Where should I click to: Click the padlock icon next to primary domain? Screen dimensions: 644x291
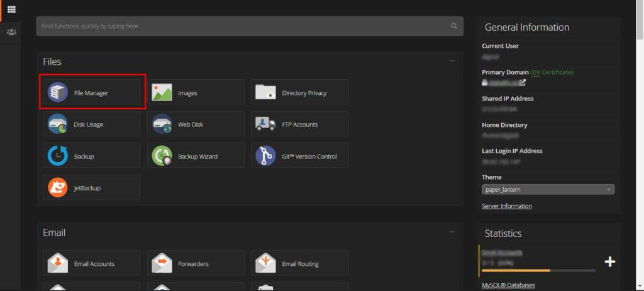(x=485, y=82)
